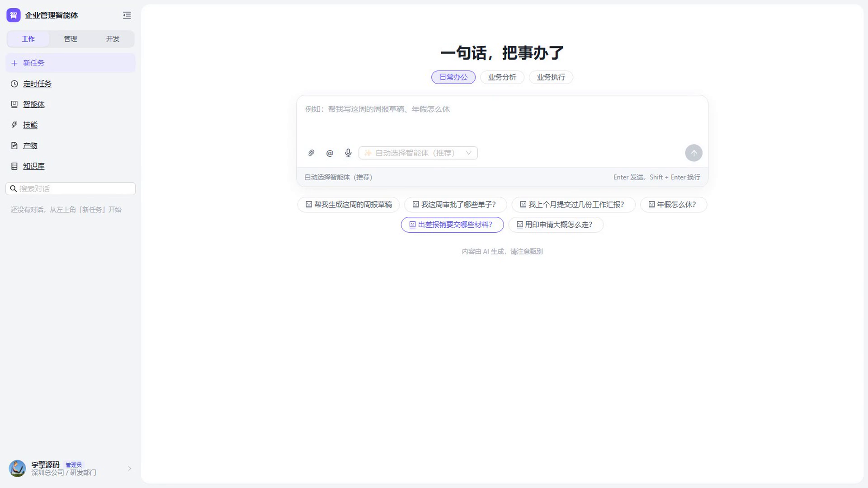The image size is (868, 488).
Task: Expand the user profile chevron
Action: click(130, 469)
